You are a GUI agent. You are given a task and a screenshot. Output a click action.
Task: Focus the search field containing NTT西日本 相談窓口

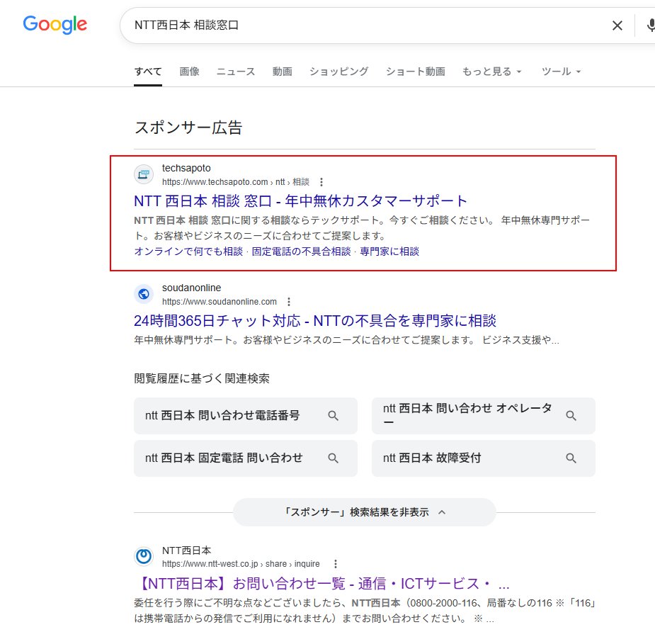pyautogui.click(x=368, y=26)
